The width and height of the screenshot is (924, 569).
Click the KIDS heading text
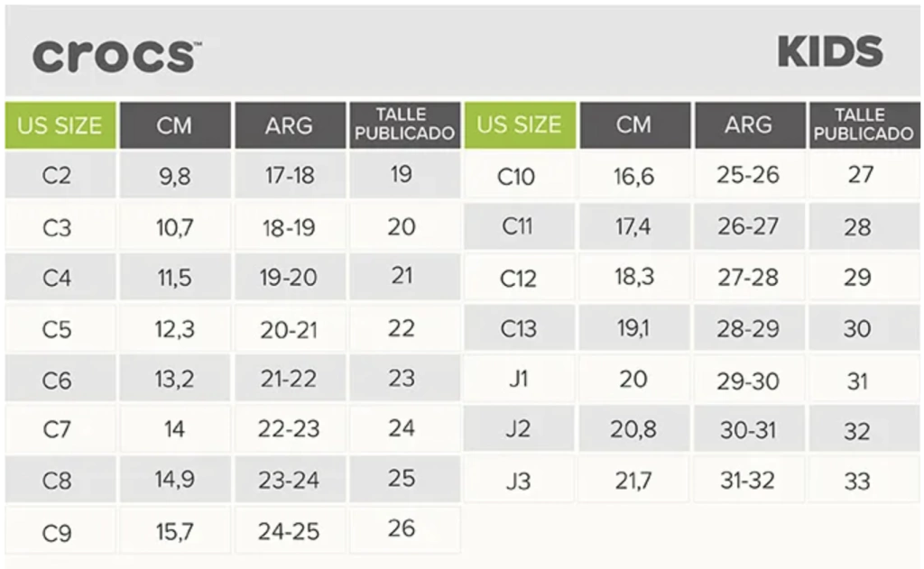point(829,53)
